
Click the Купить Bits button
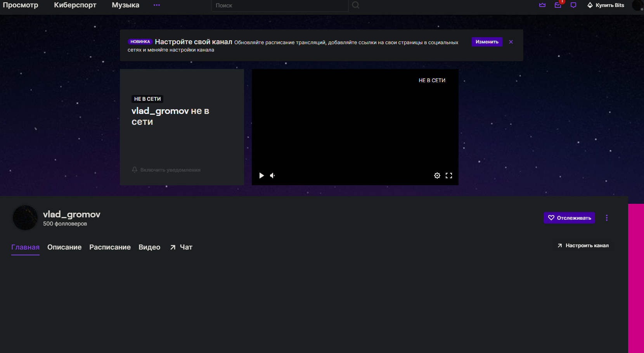[606, 5]
